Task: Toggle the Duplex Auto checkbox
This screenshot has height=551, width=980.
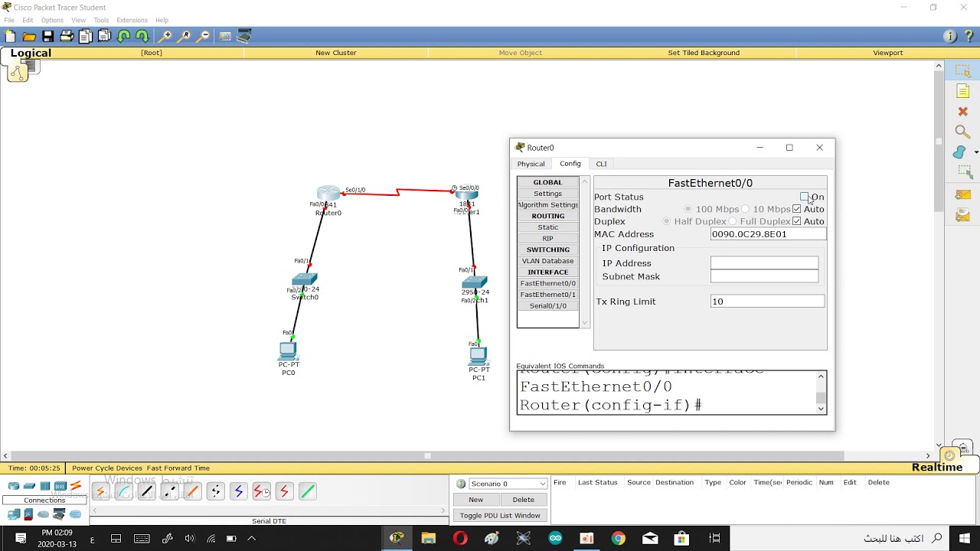Action: (797, 221)
